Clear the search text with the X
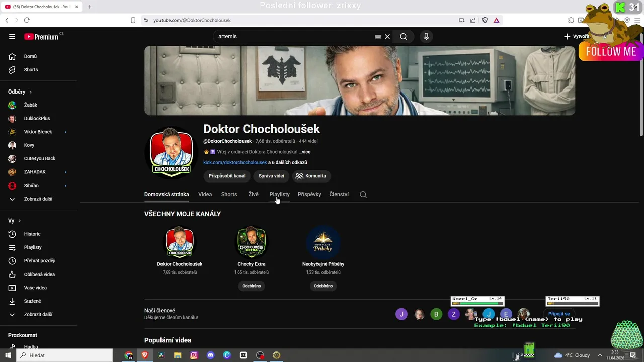The width and height of the screenshot is (644, 362). click(x=387, y=37)
